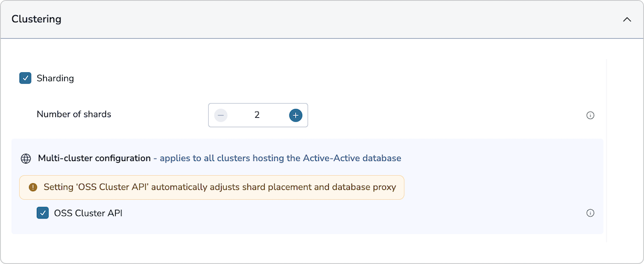Image resolution: width=644 pixels, height=264 pixels.
Task: Click the Multi-cluster configuration heading
Action: tap(94, 159)
